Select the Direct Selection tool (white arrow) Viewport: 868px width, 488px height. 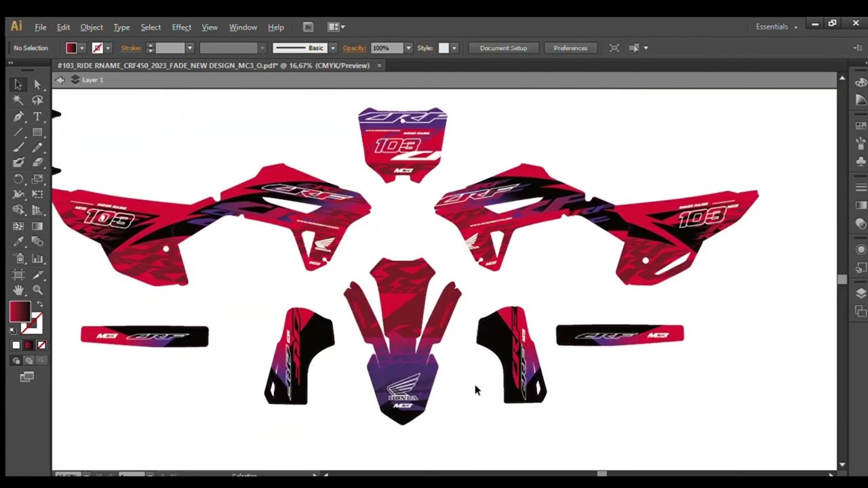[x=37, y=84]
